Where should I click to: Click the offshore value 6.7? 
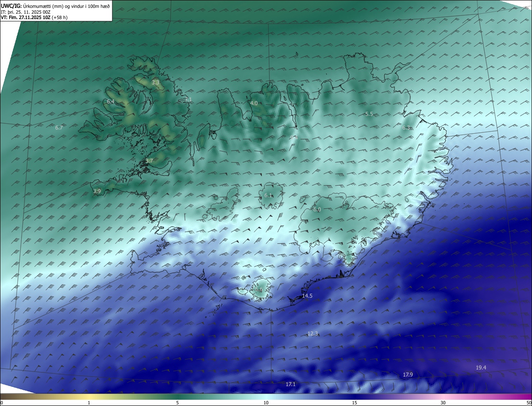(x=59, y=127)
